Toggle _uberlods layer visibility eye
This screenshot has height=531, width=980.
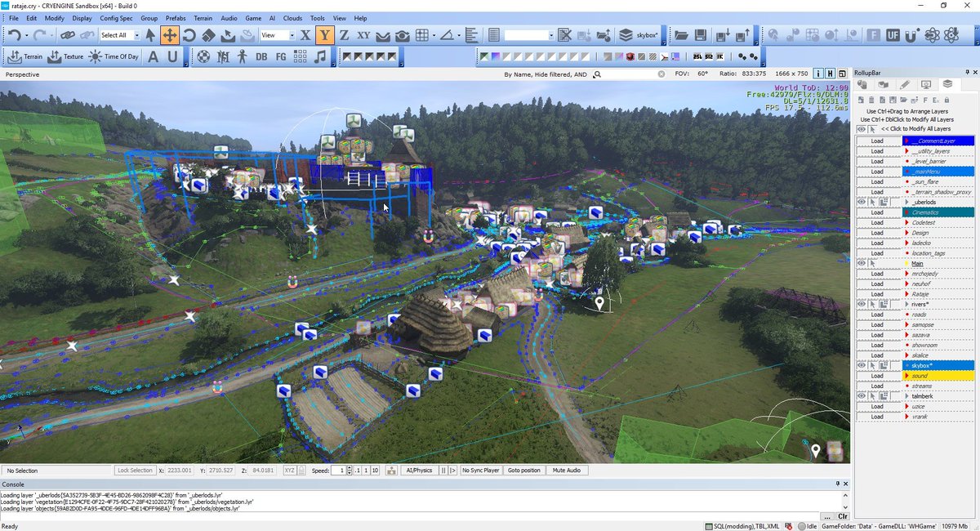click(x=862, y=202)
